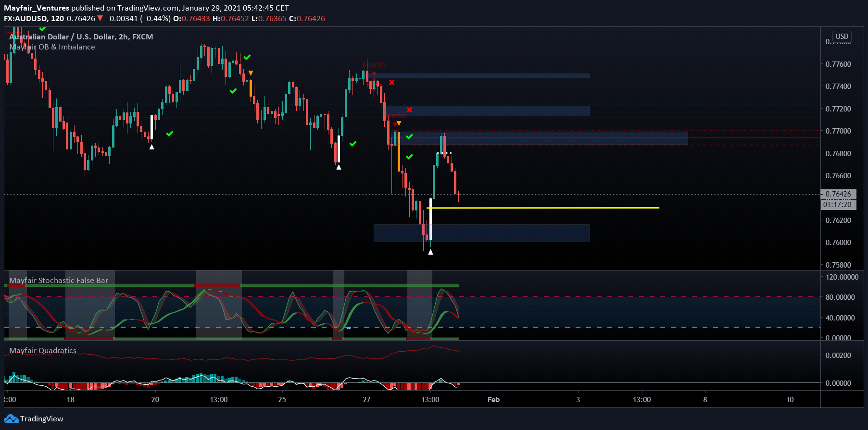
Task: Click the yellow horizontal line on chart
Action: [x=543, y=208]
